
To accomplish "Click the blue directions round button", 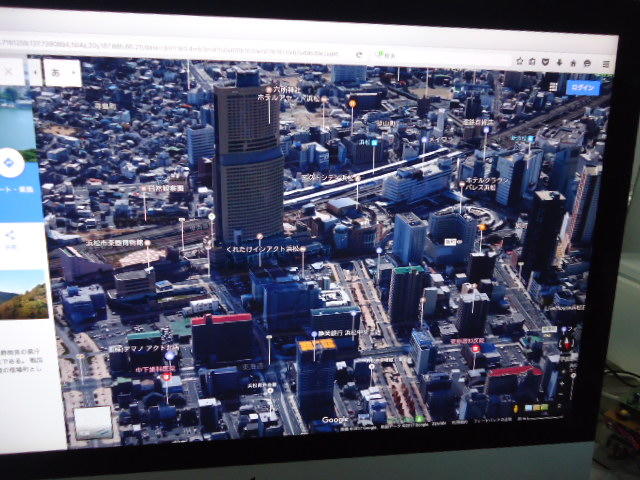I will pos(10,163).
